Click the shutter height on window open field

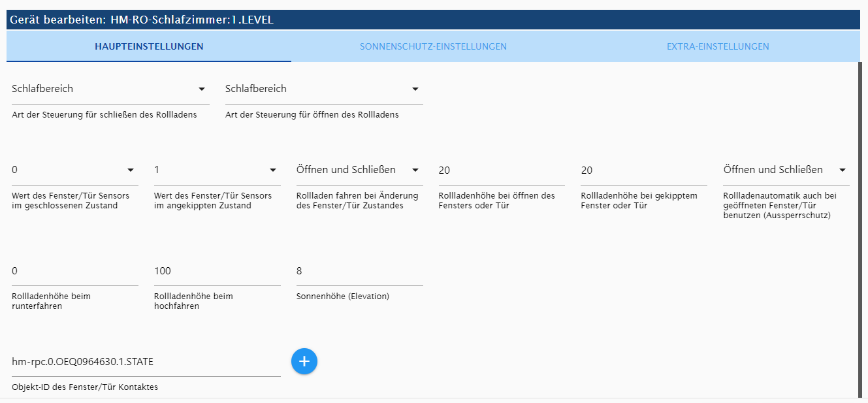[502, 170]
